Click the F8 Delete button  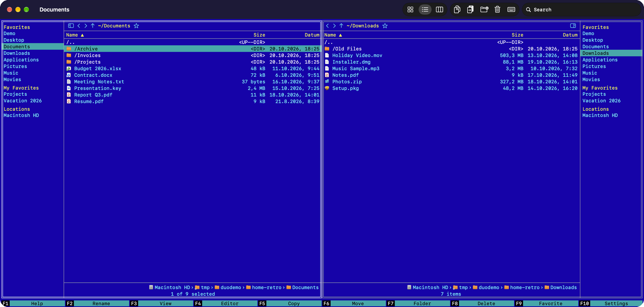click(482, 303)
